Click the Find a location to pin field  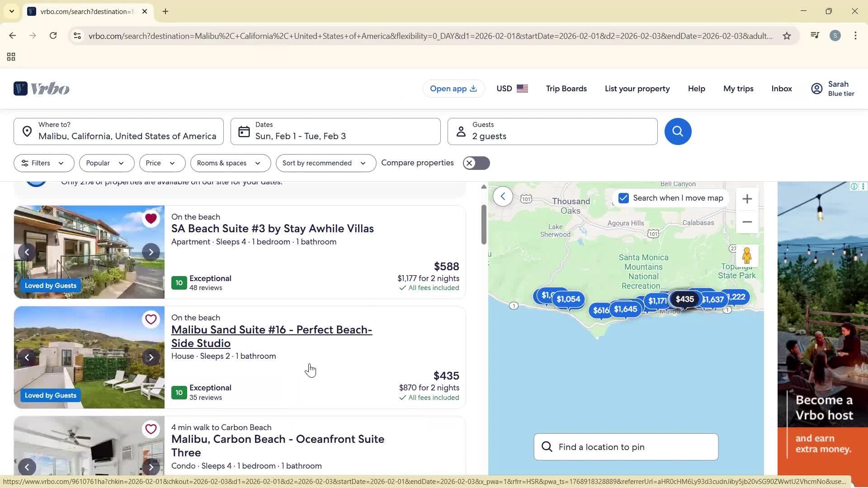point(626,446)
